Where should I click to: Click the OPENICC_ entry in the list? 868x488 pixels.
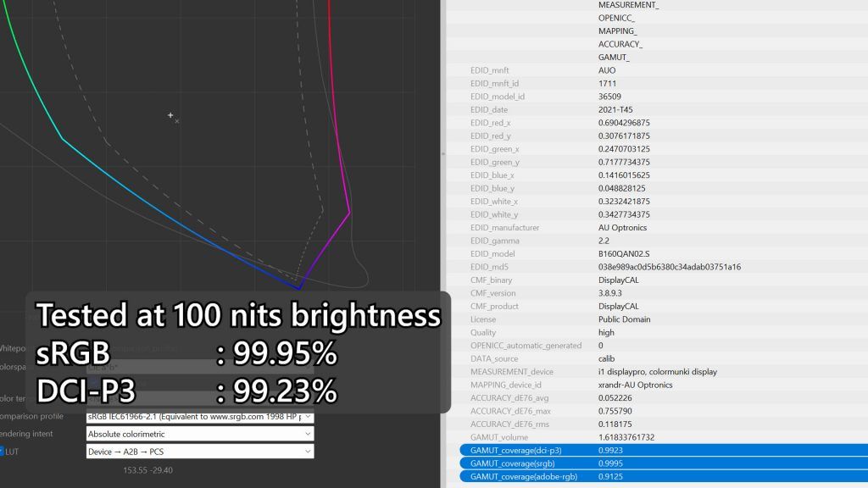(616, 18)
